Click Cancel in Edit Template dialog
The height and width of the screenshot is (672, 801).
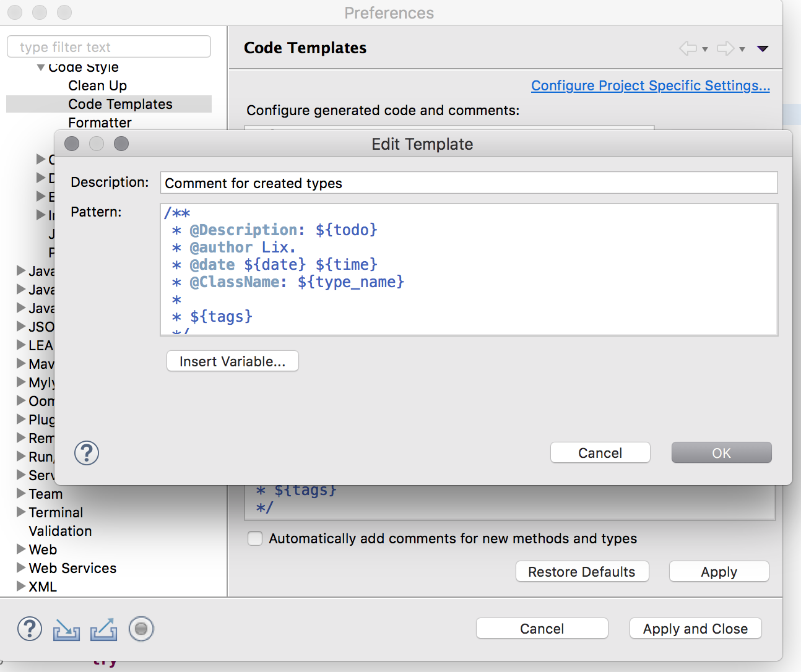600,453
